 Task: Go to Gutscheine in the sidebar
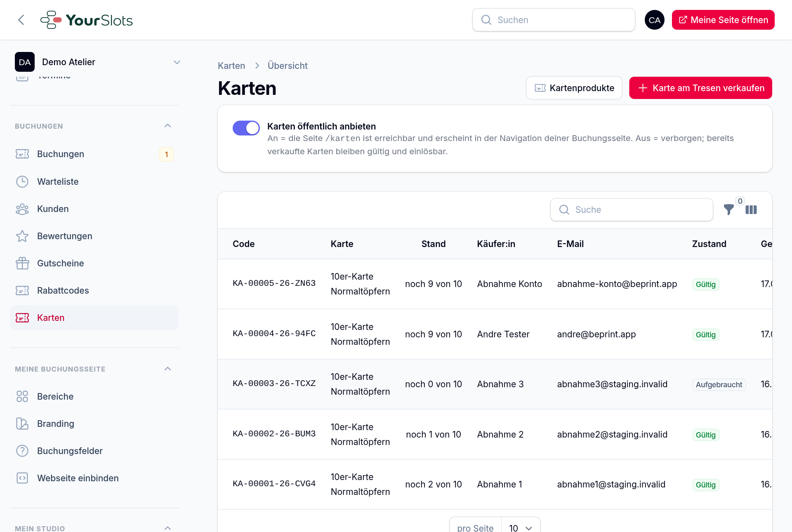coord(94,263)
